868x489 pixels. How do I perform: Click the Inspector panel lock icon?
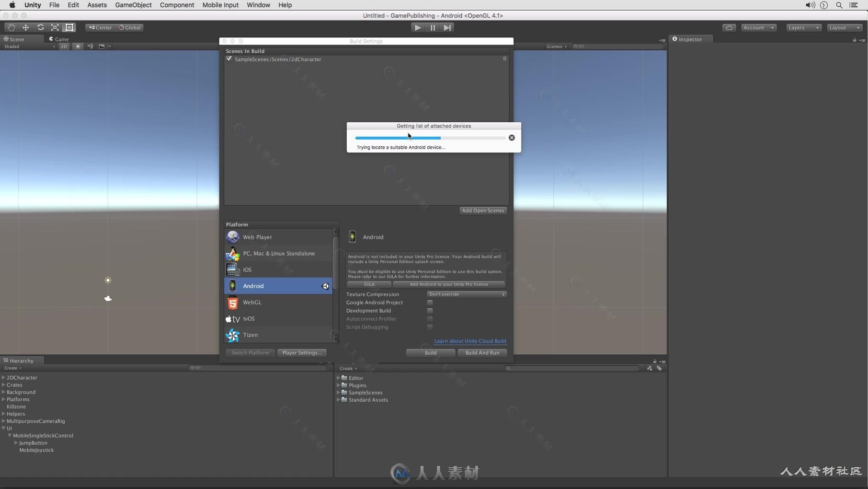[x=854, y=40]
